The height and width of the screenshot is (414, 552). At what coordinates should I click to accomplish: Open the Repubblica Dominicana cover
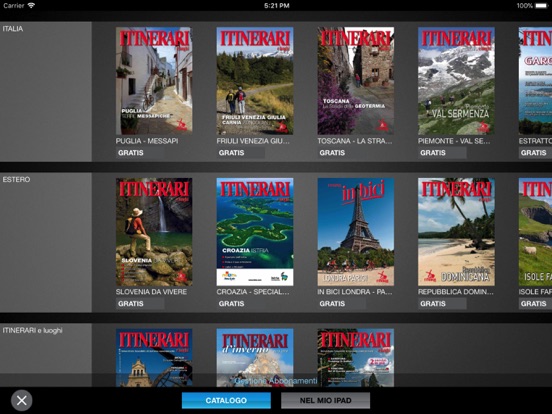[456, 232]
